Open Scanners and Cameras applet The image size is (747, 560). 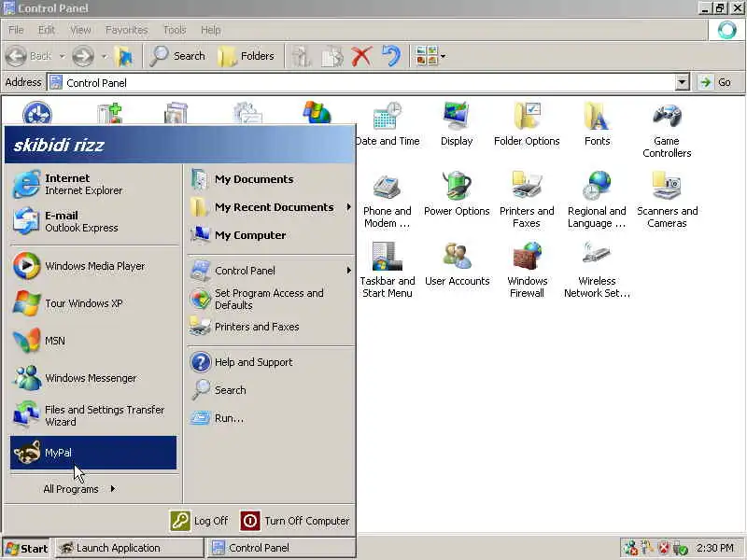(x=667, y=200)
